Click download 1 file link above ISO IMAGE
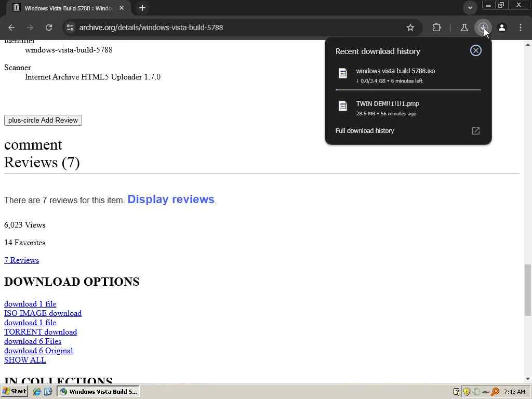Screen dimensions: 532x399 click(30, 303)
